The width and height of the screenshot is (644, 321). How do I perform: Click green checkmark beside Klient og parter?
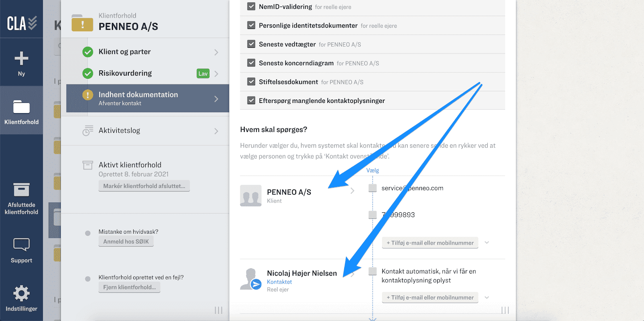tap(88, 52)
